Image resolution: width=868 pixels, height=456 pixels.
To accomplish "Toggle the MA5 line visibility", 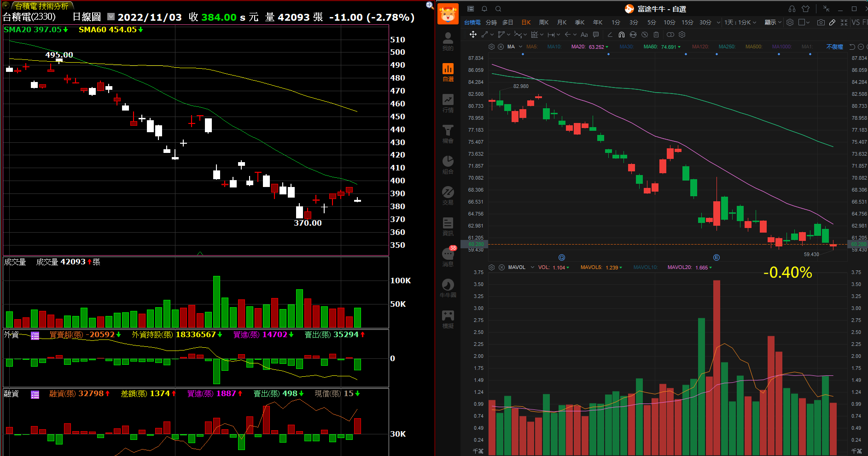I will coord(532,47).
